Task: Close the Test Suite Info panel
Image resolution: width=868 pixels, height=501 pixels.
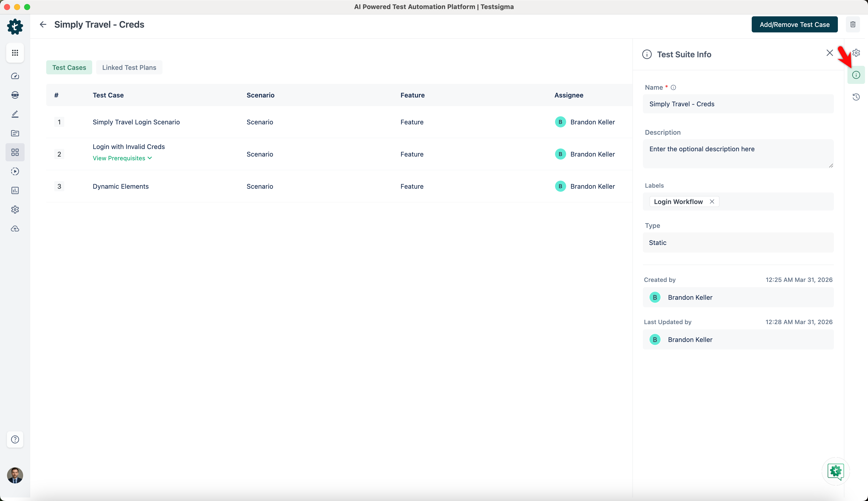Action: [x=830, y=53]
